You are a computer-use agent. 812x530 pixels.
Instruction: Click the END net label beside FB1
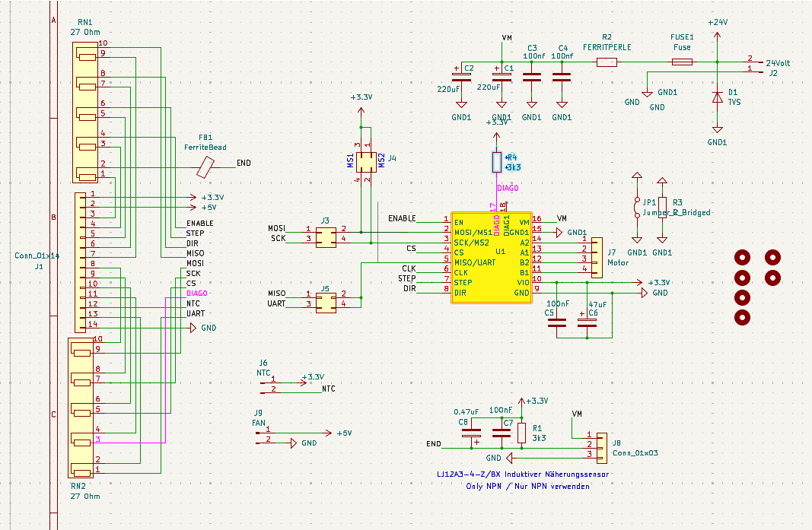point(244,163)
